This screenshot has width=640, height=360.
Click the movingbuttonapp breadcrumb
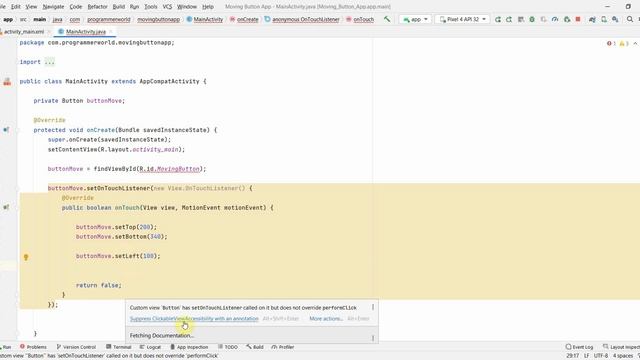tap(158, 19)
